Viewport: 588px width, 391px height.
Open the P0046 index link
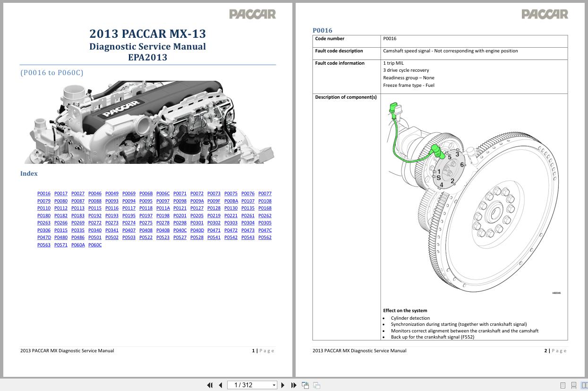[x=95, y=194]
